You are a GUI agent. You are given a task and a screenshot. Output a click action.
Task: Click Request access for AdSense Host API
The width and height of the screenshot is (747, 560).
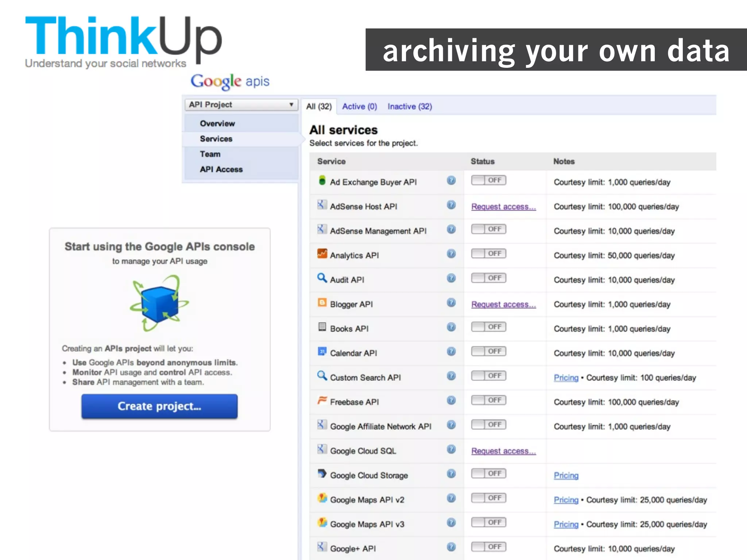click(x=503, y=207)
